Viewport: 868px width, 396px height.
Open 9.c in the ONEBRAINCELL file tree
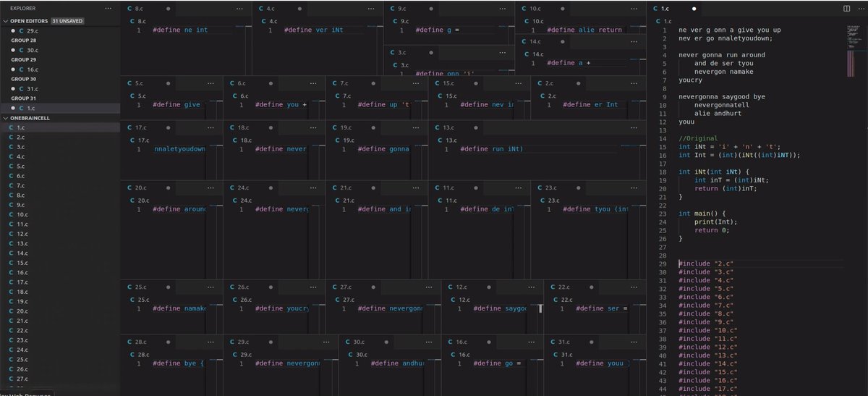click(59, 205)
